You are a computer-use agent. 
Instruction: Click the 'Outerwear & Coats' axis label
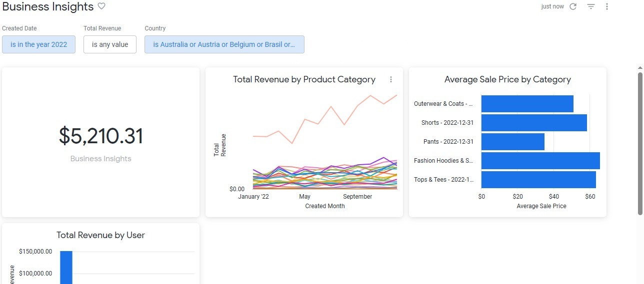pos(443,104)
